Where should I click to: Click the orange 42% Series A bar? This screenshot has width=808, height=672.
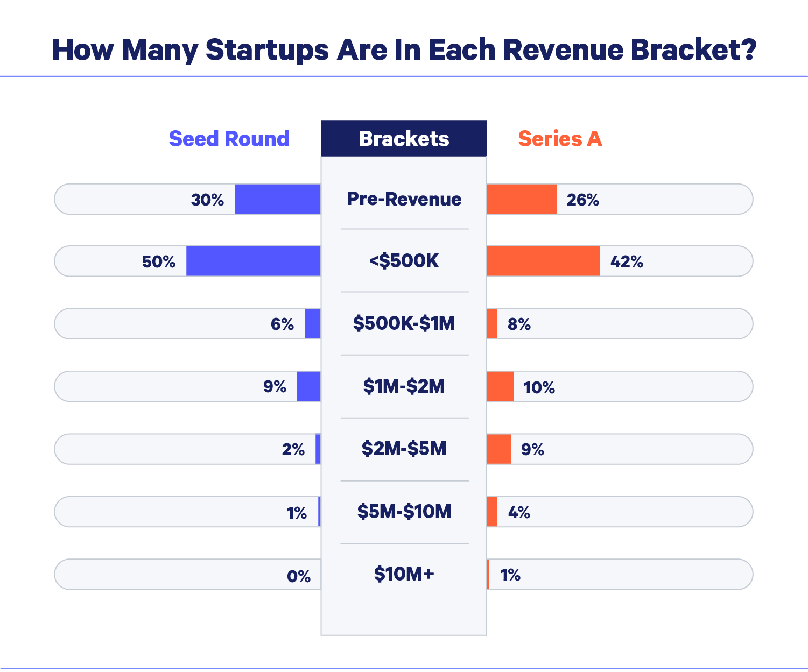[543, 261]
